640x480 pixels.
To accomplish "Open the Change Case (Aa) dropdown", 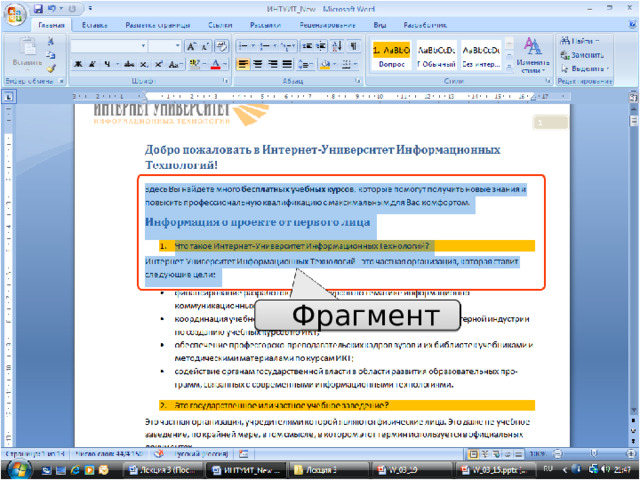I will [176, 64].
